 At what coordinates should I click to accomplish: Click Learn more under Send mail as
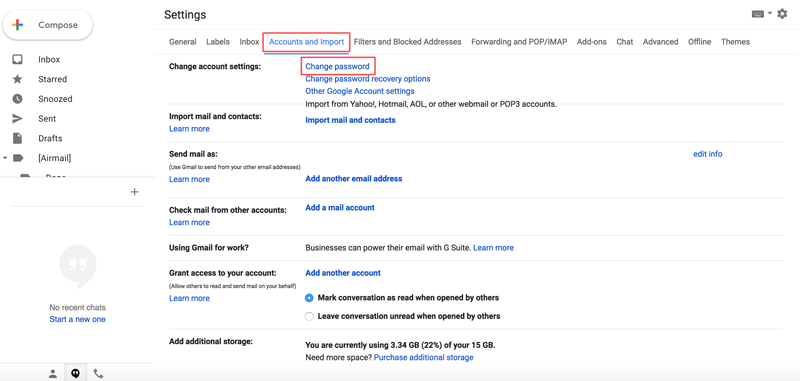click(x=189, y=180)
